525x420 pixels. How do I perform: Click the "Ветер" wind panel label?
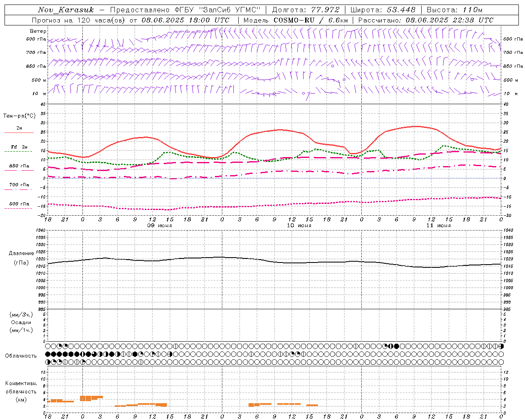pyautogui.click(x=38, y=31)
